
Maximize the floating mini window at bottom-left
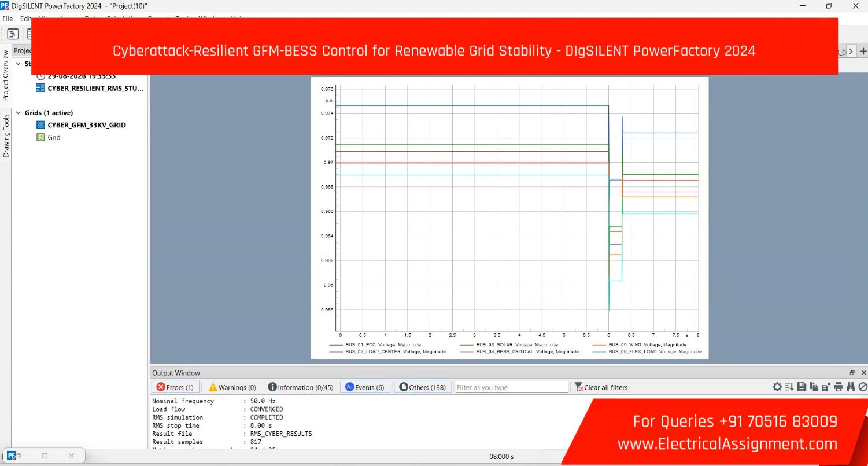tap(45, 456)
